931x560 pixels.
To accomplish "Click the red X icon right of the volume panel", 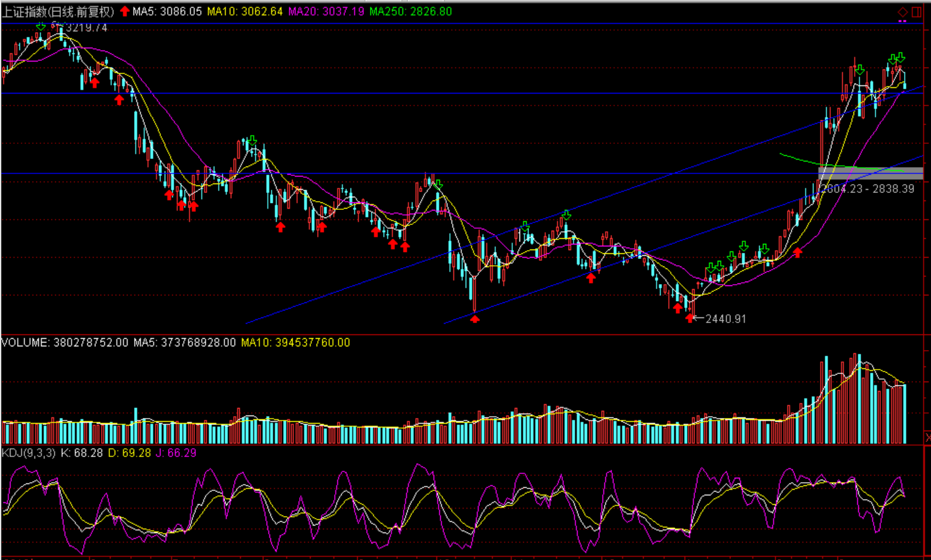I will coord(927,437).
